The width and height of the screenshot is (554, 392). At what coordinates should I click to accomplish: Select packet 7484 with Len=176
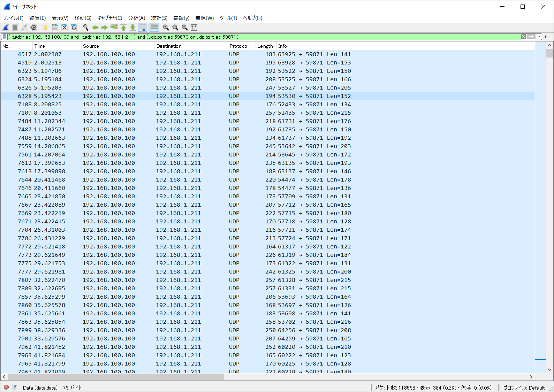[268, 121]
